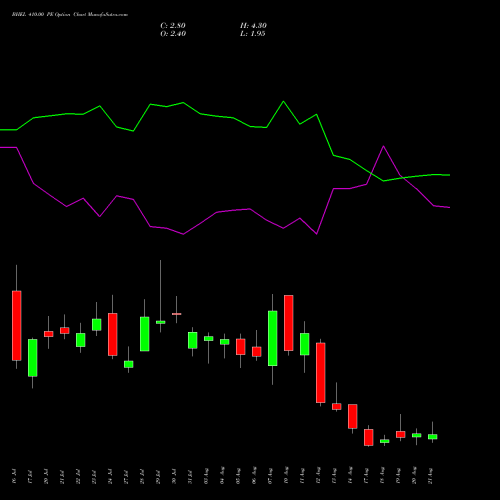The width and height of the screenshot is (500, 500).
Task: Click the green candlestick for 21 Aug
Action: click(x=433, y=436)
